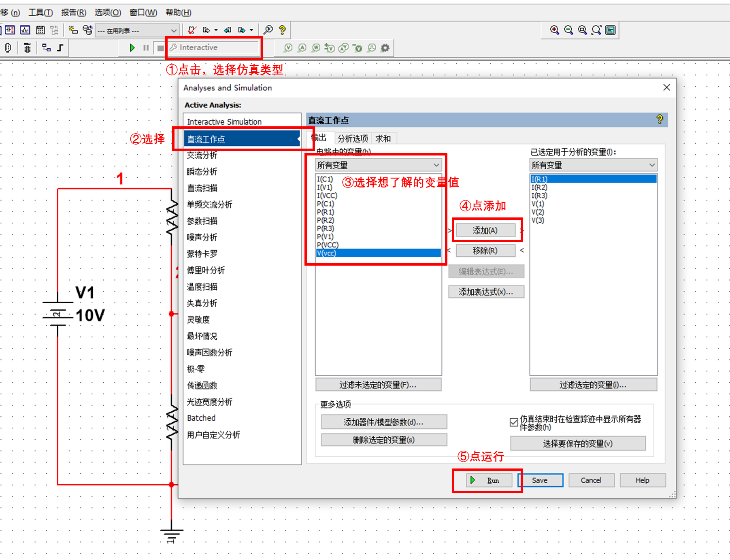Open the Grapher waveform icon

click(25, 30)
